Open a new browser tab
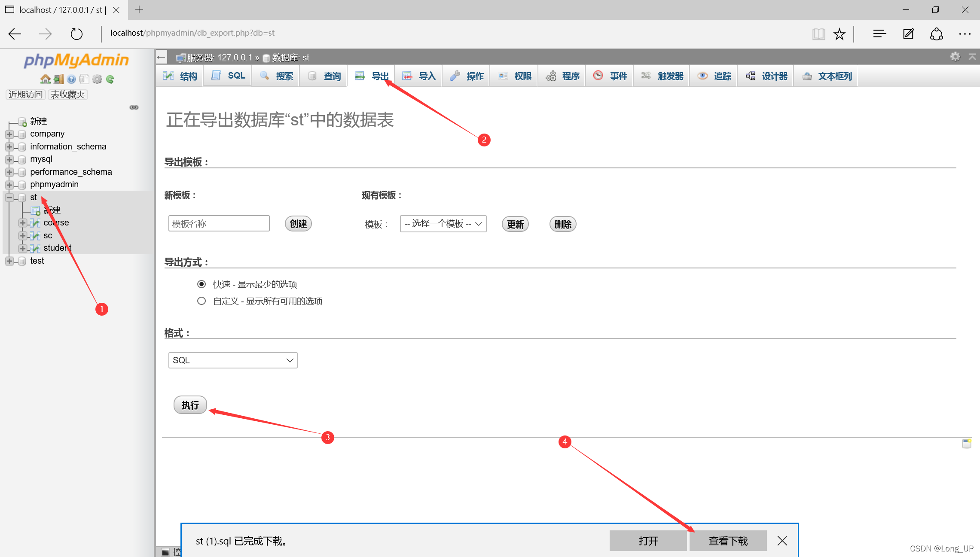The image size is (980, 557). tap(139, 9)
